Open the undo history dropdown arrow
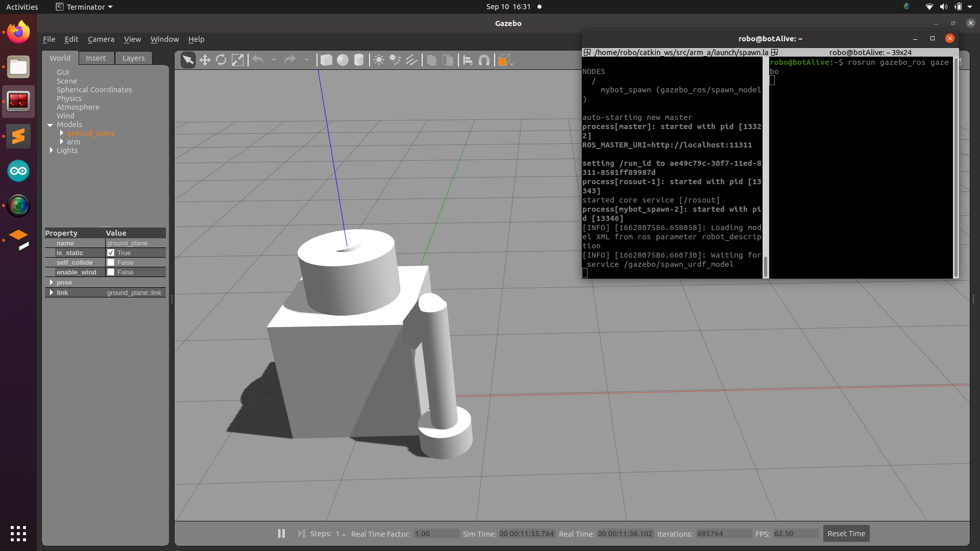Image resolution: width=980 pixels, height=551 pixels. pos(274,60)
